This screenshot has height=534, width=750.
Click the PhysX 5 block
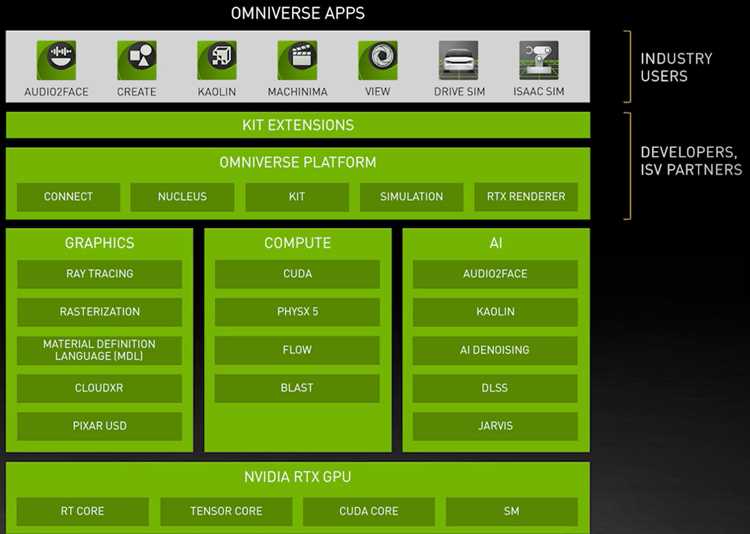point(297,312)
